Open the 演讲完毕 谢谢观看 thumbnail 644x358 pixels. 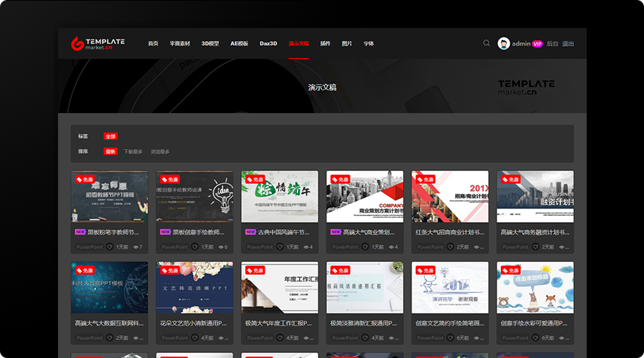(x=450, y=287)
